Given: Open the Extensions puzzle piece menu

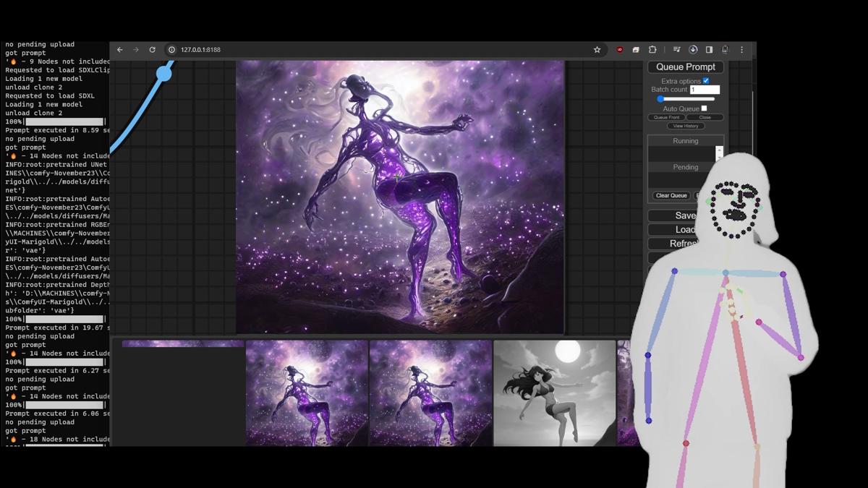Looking at the screenshot, I should [652, 50].
